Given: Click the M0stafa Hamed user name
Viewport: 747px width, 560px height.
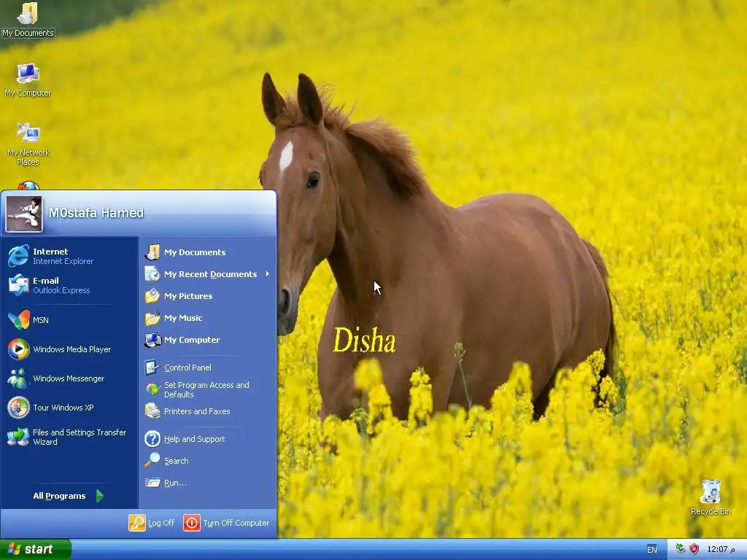Looking at the screenshot, I should [x=96, y=213].
